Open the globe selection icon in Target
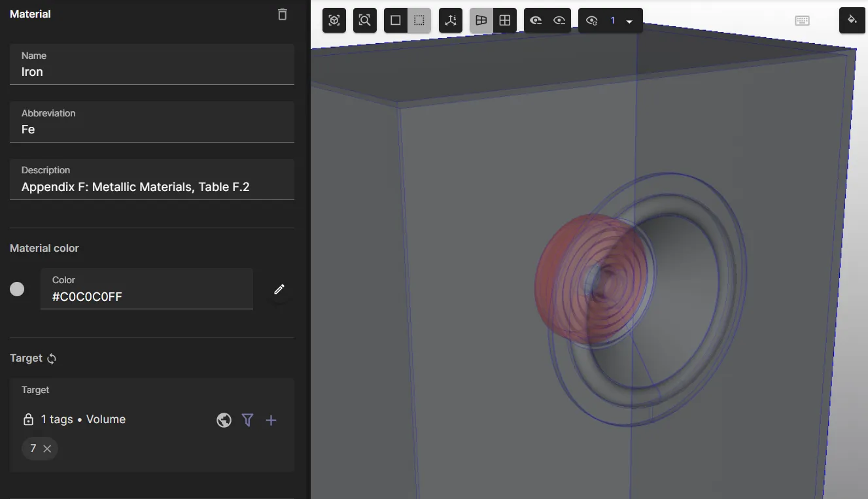Screen dimensions: 868x499 [224, 421]
